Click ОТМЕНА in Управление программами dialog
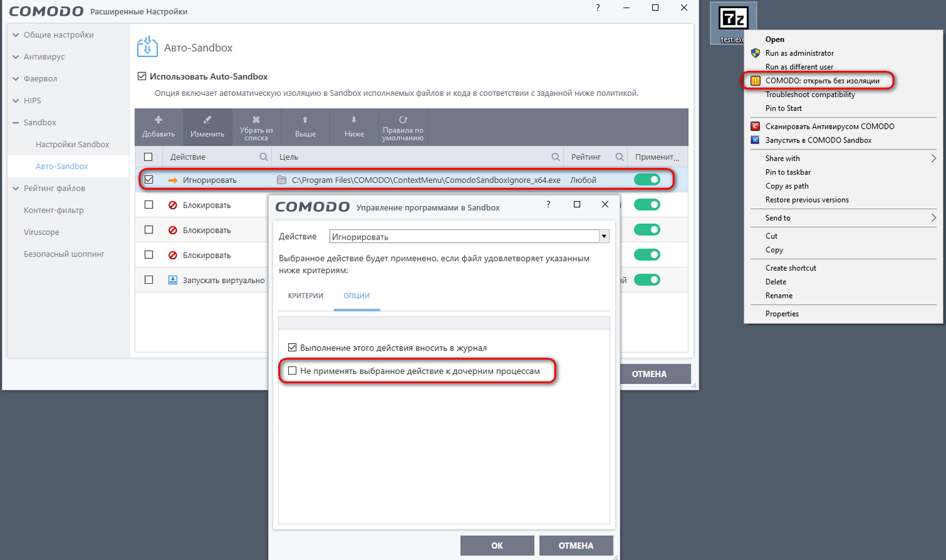The height and width of the screenshot is (560, 946). (x=576, y=545)
